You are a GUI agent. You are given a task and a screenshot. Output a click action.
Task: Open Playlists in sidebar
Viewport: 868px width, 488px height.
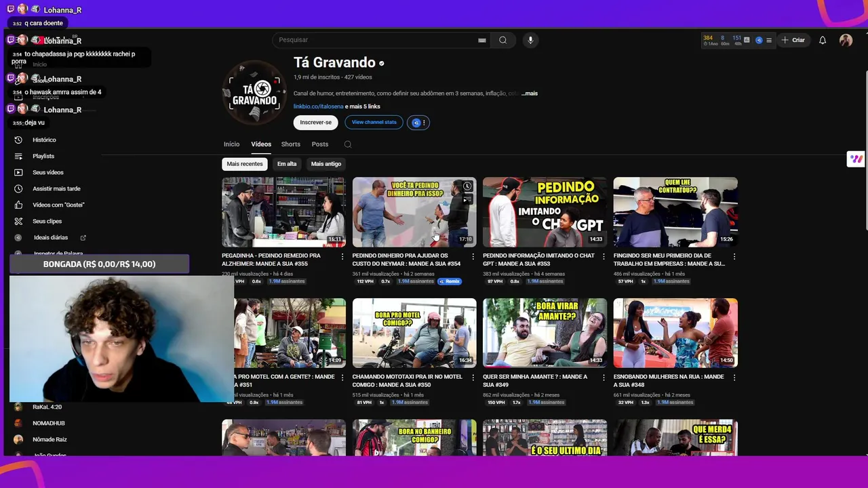[43, 157]
